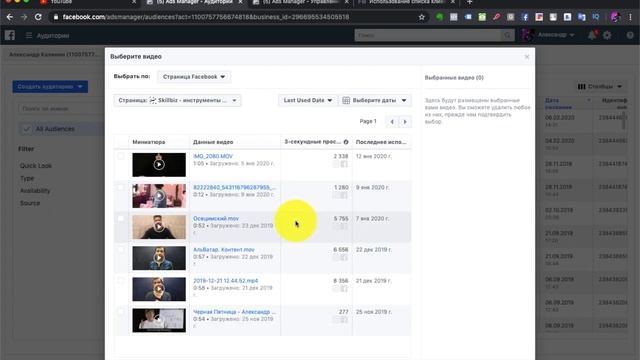This screenshot has height=360, width=640.
Task: Play the Осецимский.mov thumbnail
Action: point(159,227)
